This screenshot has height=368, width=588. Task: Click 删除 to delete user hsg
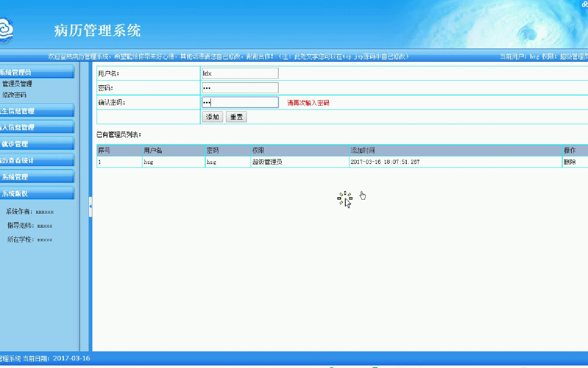pyautogui.click(x=570, y=162)
